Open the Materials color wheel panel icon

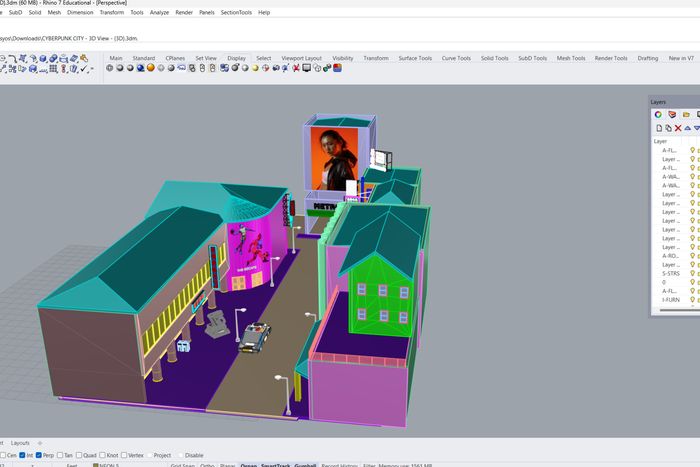(658, 115)
